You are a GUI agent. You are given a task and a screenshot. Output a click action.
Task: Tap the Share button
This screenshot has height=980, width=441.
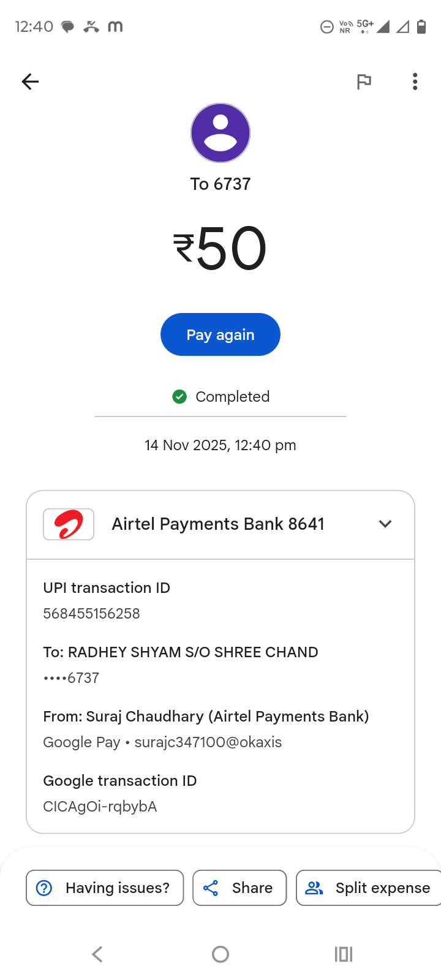(239, 888)
